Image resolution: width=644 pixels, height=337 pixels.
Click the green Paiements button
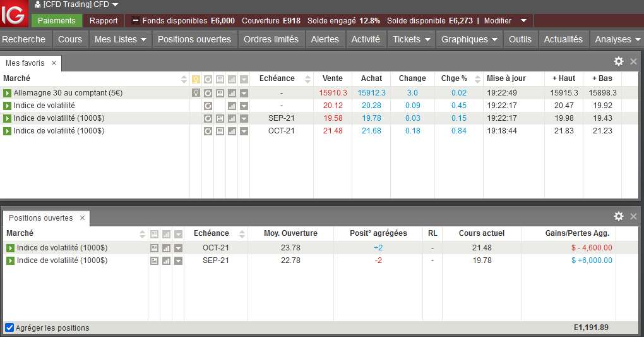(57, 21)
